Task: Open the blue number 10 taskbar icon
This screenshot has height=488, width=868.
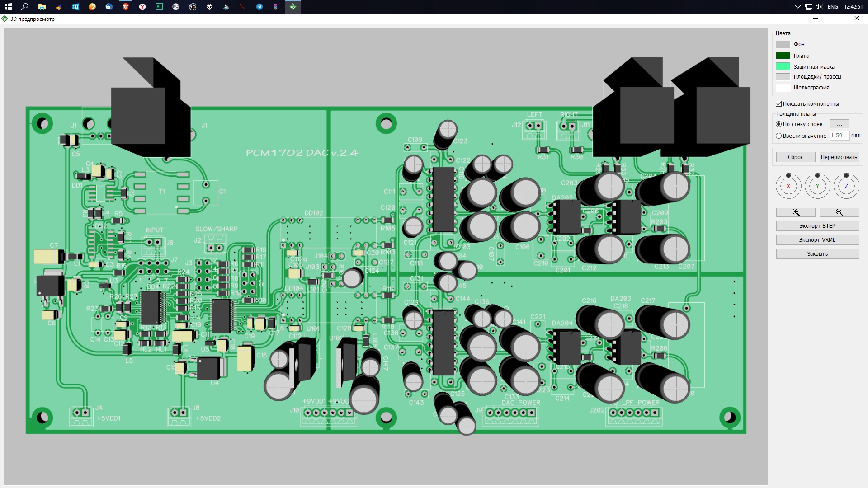Action: pyautogui.click(x=75, y=7)
